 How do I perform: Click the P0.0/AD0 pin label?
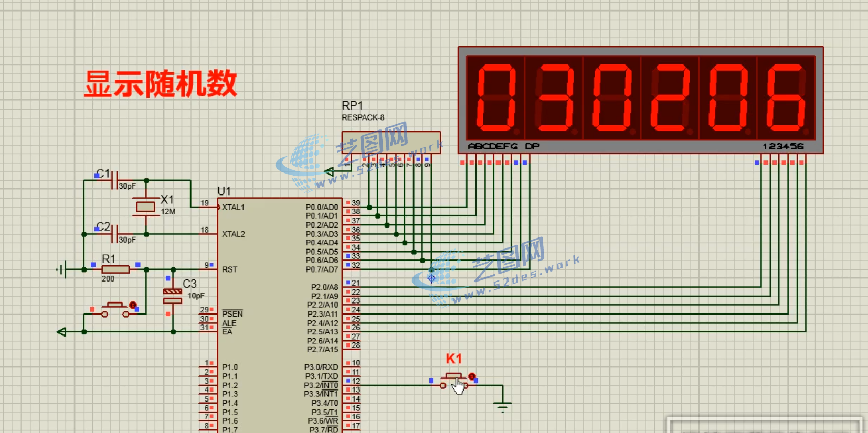(x=322, y=207)
